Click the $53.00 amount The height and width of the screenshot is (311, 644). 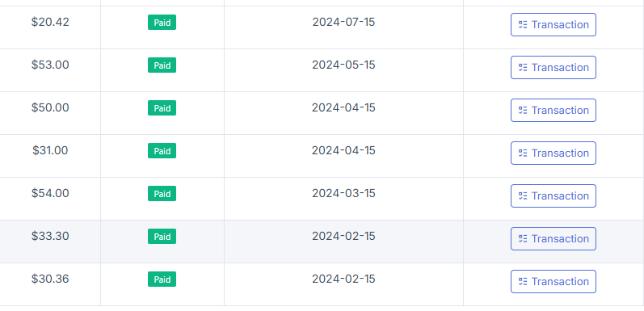click(x=50, y=65)
